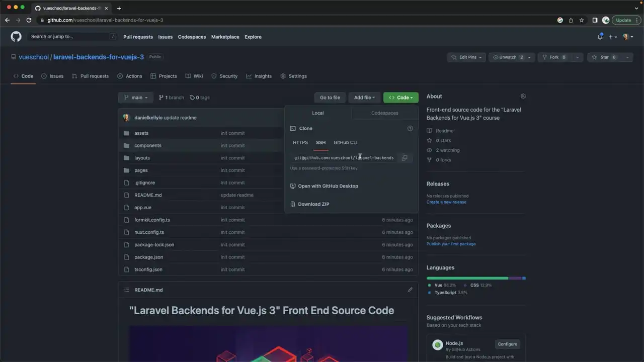The image size is (644, 362).
Task: Switch to the Issues repository tab
Action: pyautogui.click(x=52, y=76)
